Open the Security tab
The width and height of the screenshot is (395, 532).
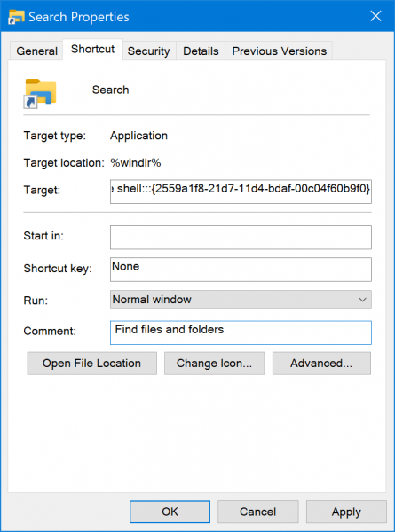[149, 51]
